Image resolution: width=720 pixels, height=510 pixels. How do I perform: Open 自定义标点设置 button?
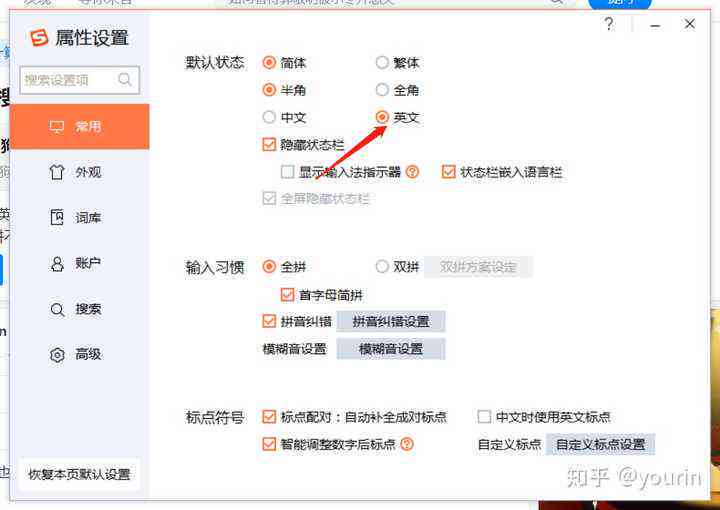[601, 444]
